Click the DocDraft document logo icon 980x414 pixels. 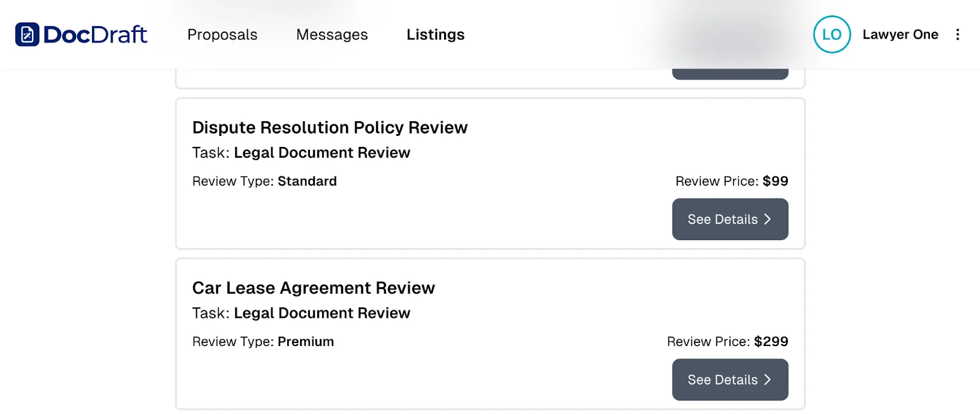27,35
